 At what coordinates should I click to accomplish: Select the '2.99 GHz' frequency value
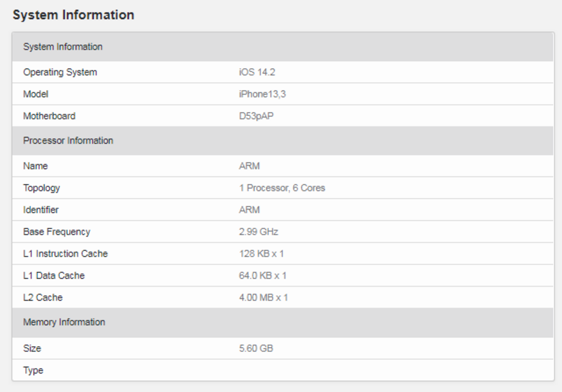(259, 232)
